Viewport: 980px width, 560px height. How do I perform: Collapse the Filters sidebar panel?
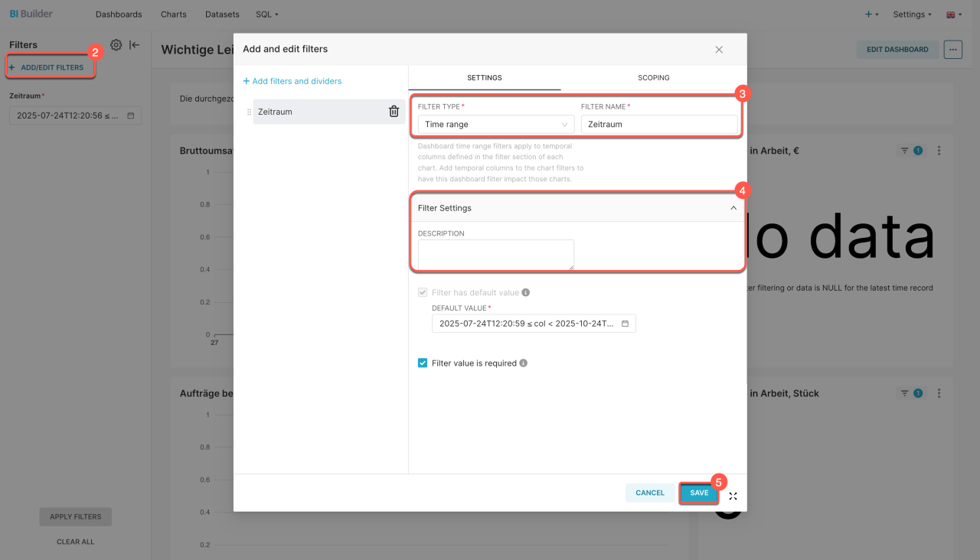click(x=135, y=45)
